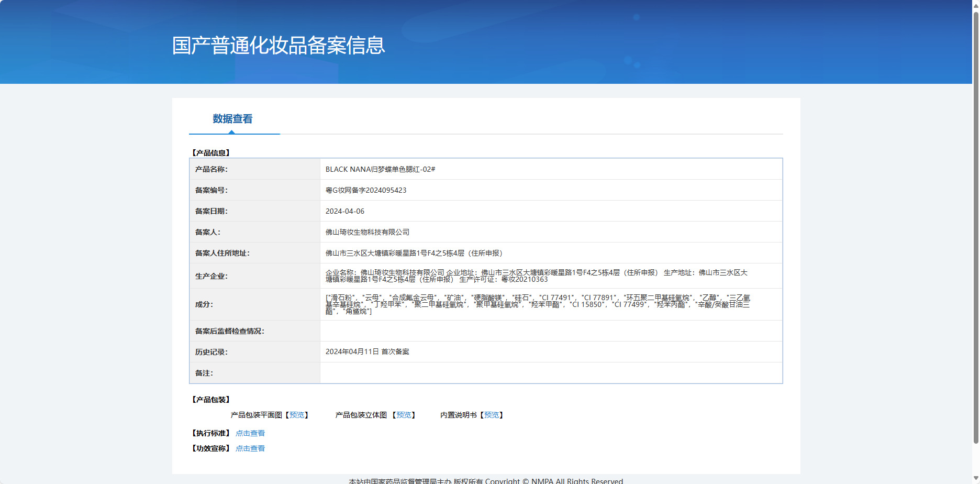
Task: Click the 备案人住所地址 row label
Action: 222,253
